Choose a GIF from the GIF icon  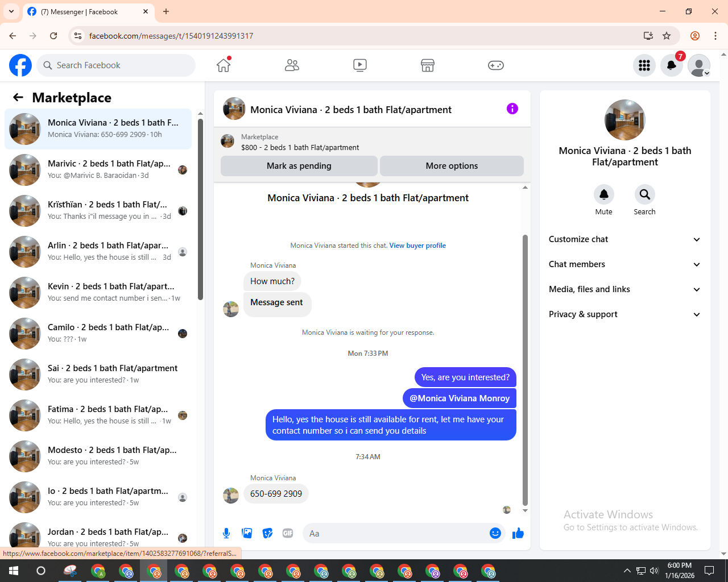pyautogui.click(x=288, y=533)
